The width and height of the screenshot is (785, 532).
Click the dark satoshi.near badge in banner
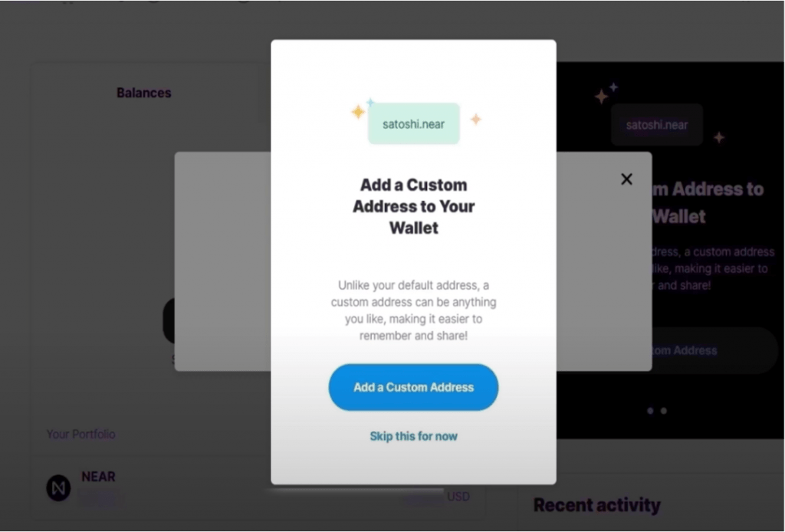[657, 125]
